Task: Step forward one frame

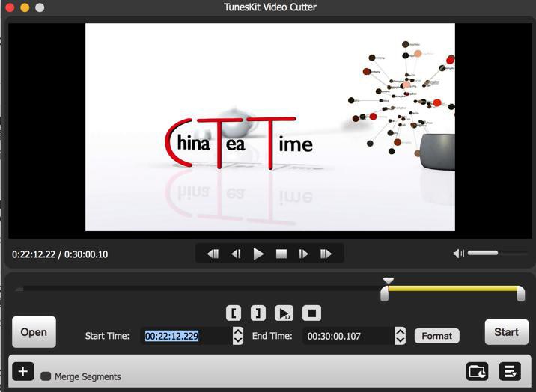Action: click(x=303, y=254)
